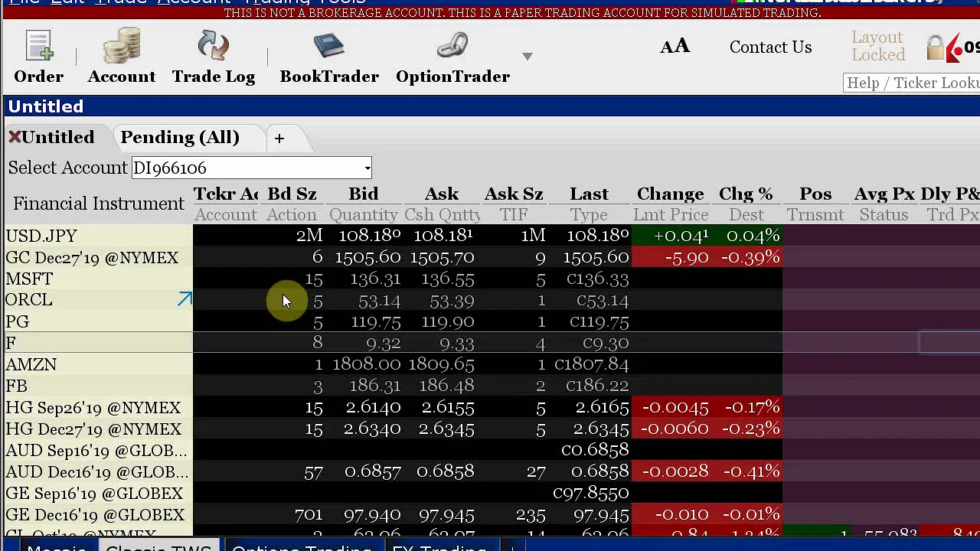Click the Untitled window title bar

coord(490,106)
